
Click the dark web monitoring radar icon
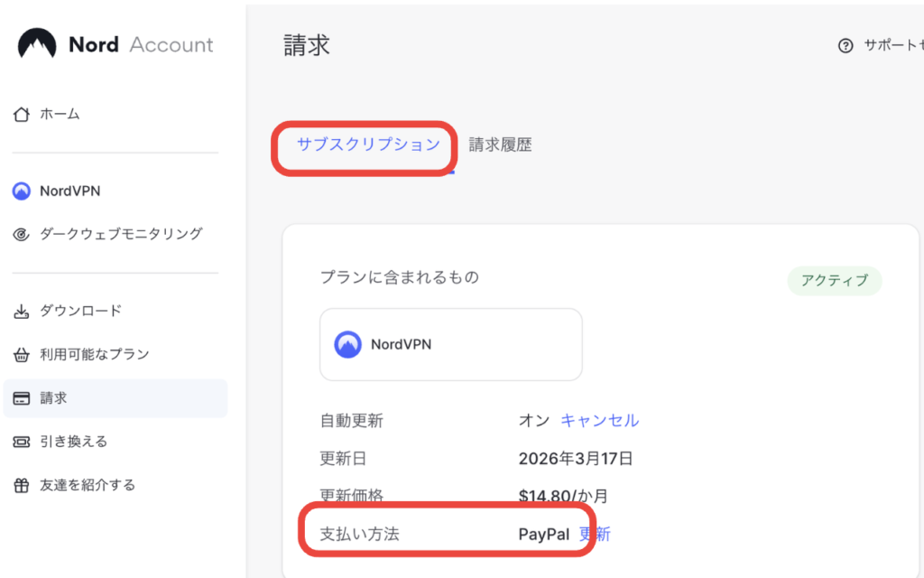[22, 235]
